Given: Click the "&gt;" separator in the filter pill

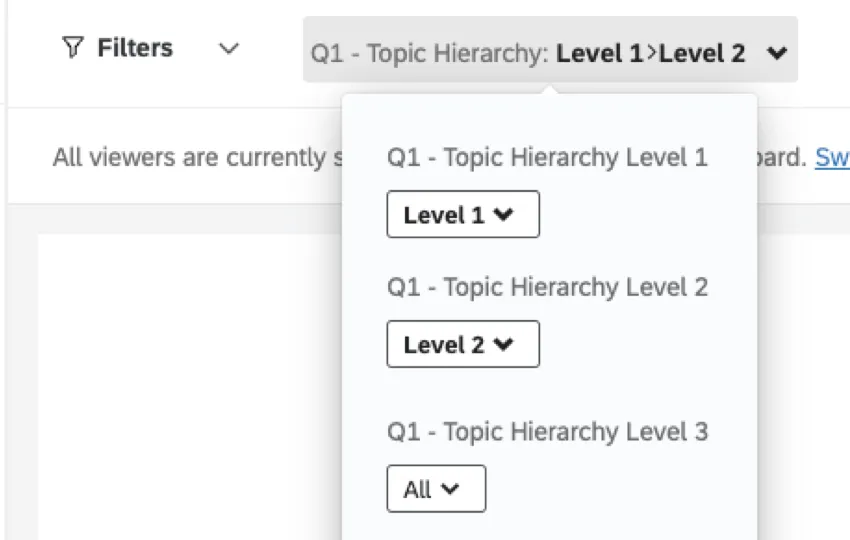Looking at the screenshot, I should [651, 53].
